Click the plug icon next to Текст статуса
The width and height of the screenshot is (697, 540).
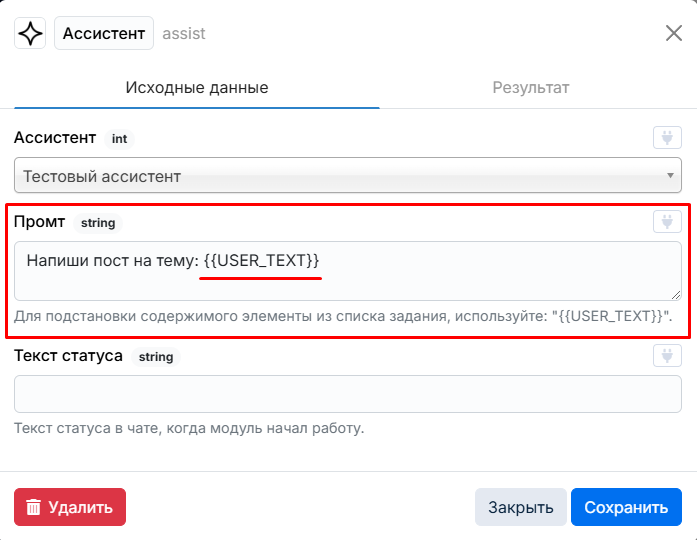click(x=667, y=356)
